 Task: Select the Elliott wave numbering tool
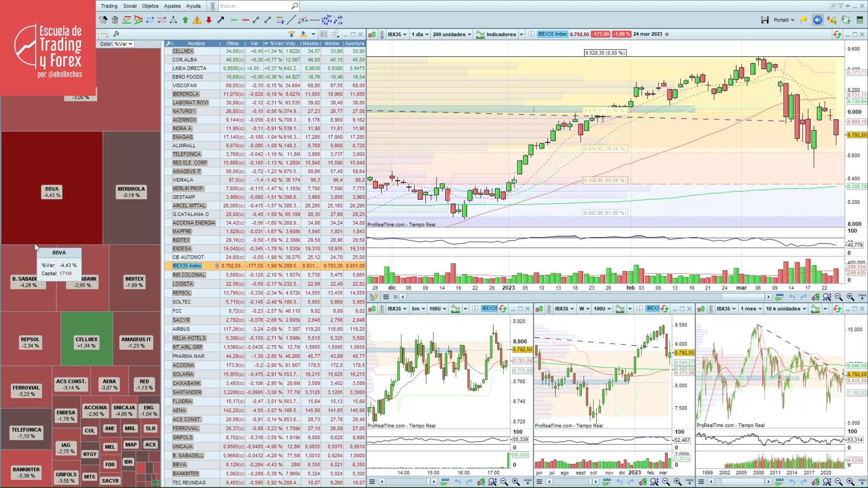(x=326, y=20)
